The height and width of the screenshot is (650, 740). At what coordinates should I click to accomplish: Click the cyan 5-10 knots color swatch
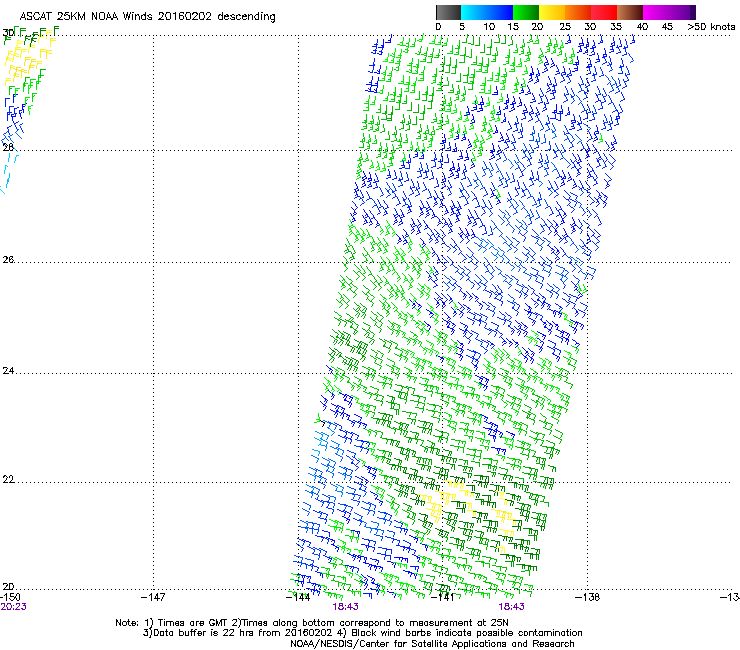[473, 12]
